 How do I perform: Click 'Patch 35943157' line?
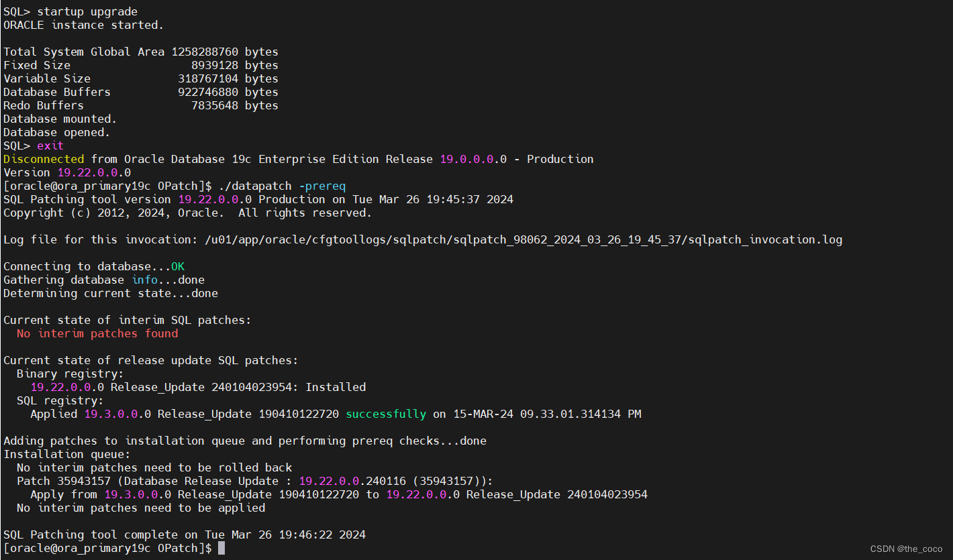[255, 481]
